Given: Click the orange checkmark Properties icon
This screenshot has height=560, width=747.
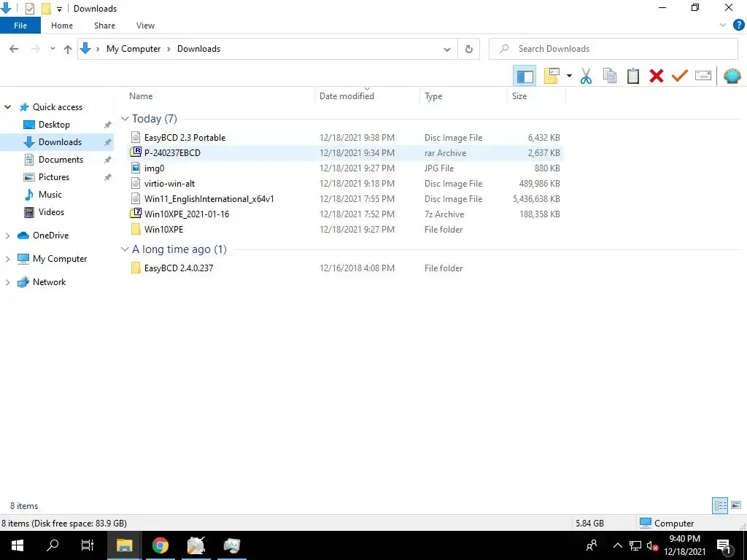Looking at the screenshot, I should click(679, 76).
